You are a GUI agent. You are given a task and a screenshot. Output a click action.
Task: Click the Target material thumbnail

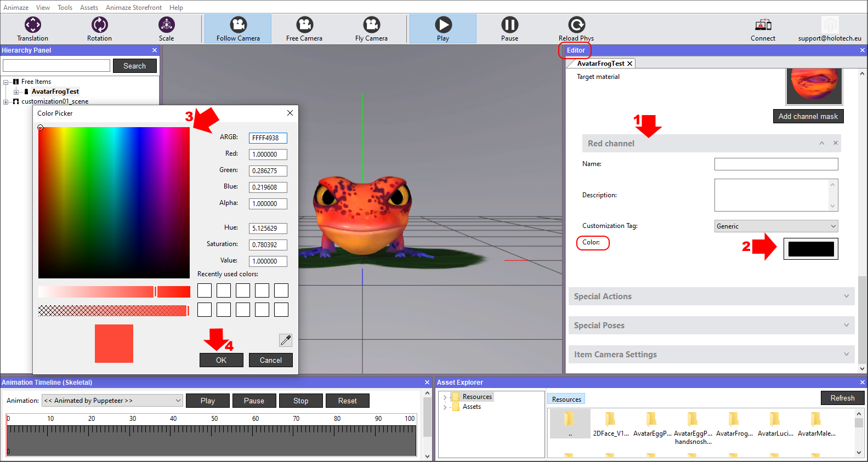pyautogui.click(x=814, y=87)
